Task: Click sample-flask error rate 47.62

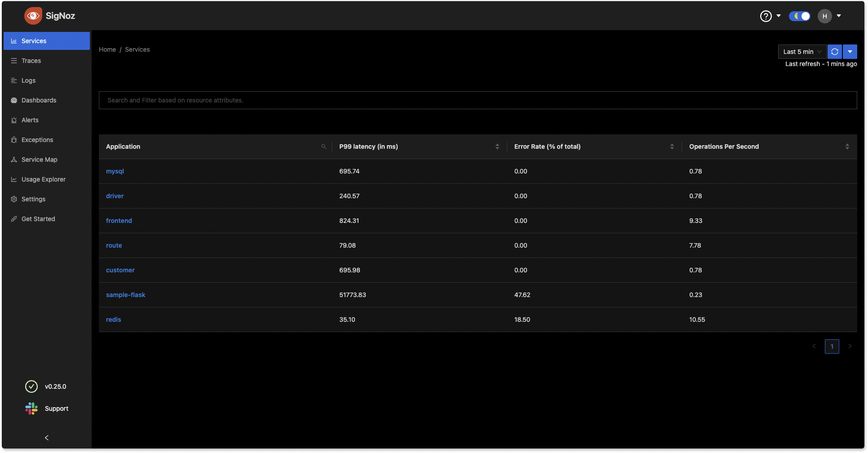Action: pyautogui.click(x=523, y=295)
